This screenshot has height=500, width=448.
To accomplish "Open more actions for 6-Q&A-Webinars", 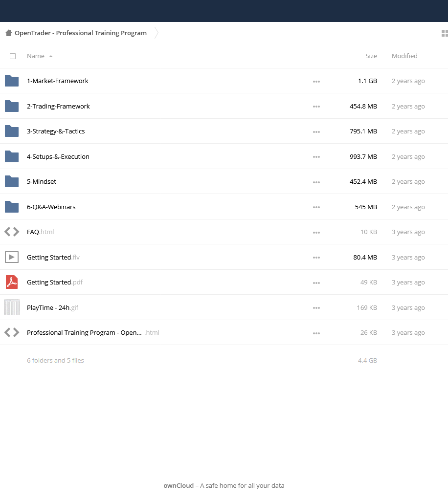I will click(x=316, y=207).
